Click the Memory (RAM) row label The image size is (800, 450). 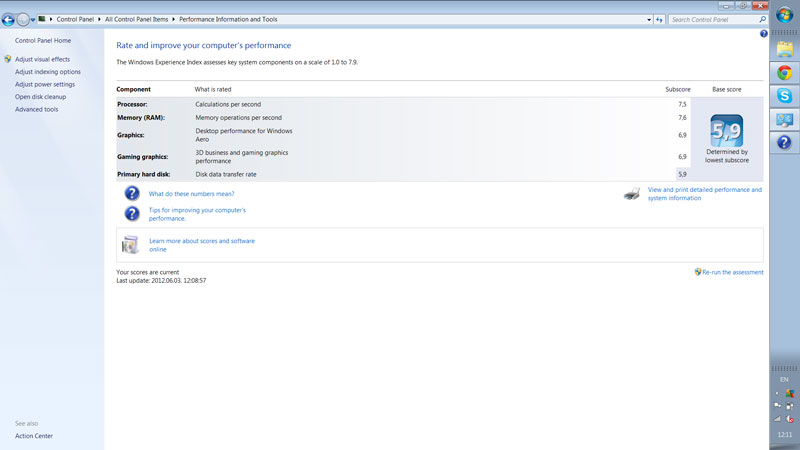141,117
